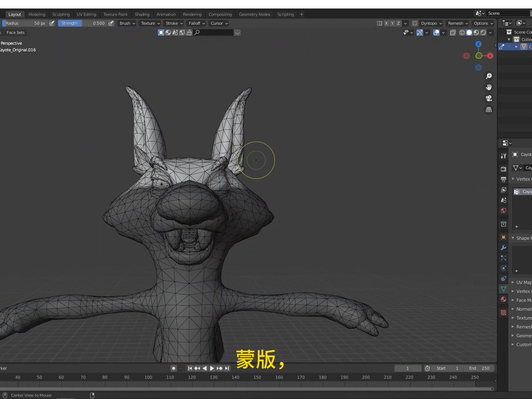Toggle X axis symmetry
Viewport: 532px width, 399px height.
click(x=386, y=23)
